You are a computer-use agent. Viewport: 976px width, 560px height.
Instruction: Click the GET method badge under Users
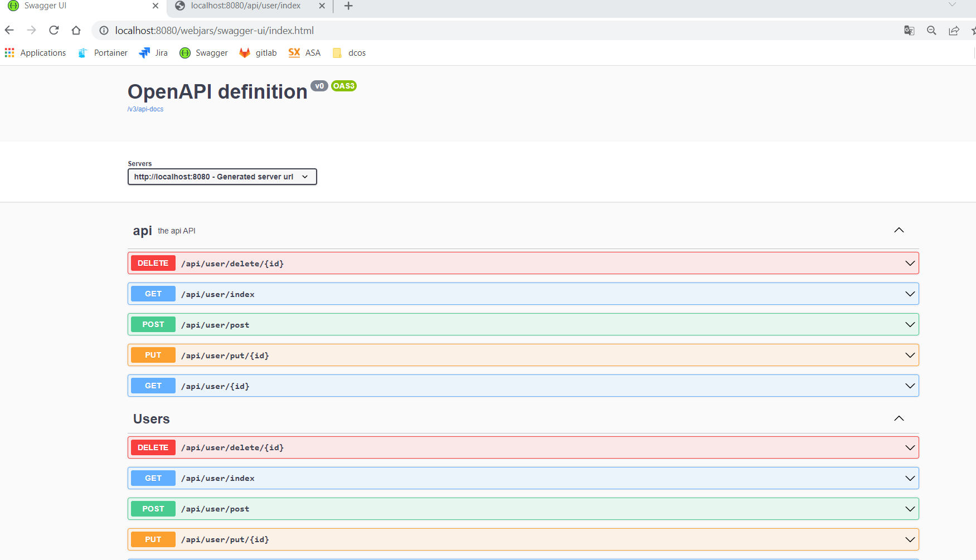coord(153,478)
